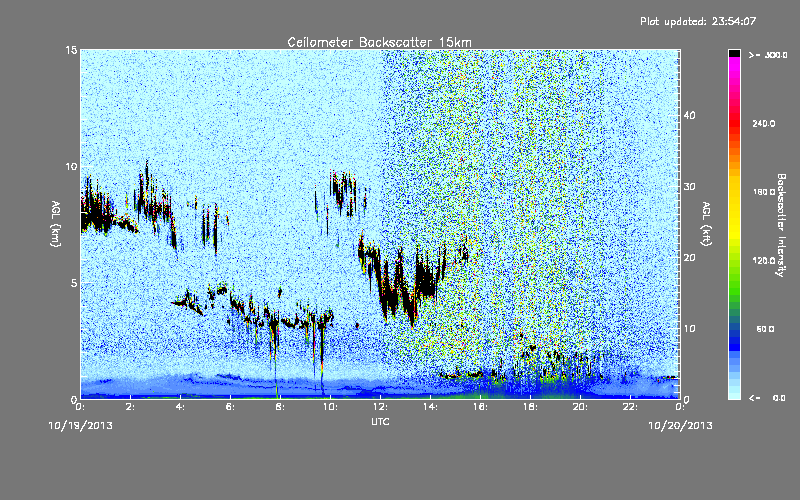Click the 15 km tick on the left axis
This screenshot has height=500, width=800.
tap(71, 50)
